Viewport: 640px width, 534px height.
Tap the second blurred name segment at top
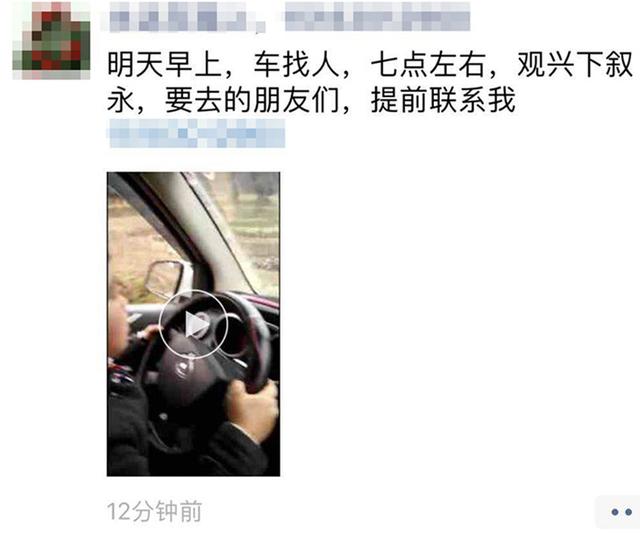point(377,17)
